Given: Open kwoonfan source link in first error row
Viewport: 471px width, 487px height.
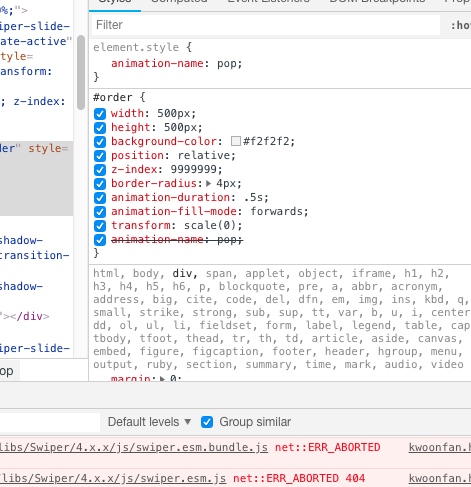Looking at the screenshot, I should [440, 447].
